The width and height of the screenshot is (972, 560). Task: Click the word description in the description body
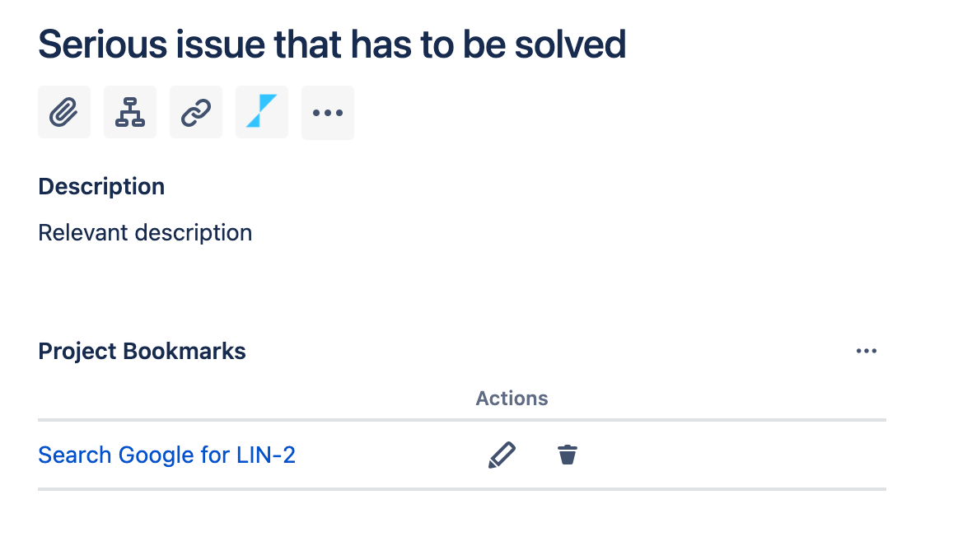[194, 233]
